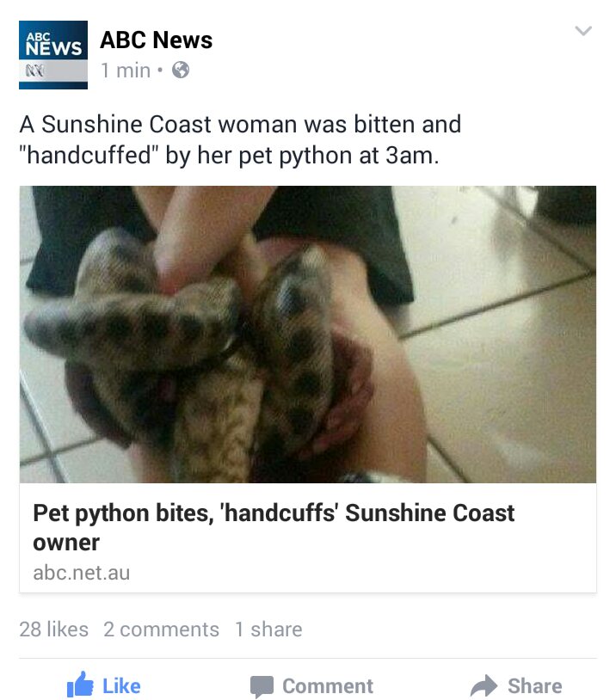Open the post options chevron
The image size is (616, 700).
point(583,31)
